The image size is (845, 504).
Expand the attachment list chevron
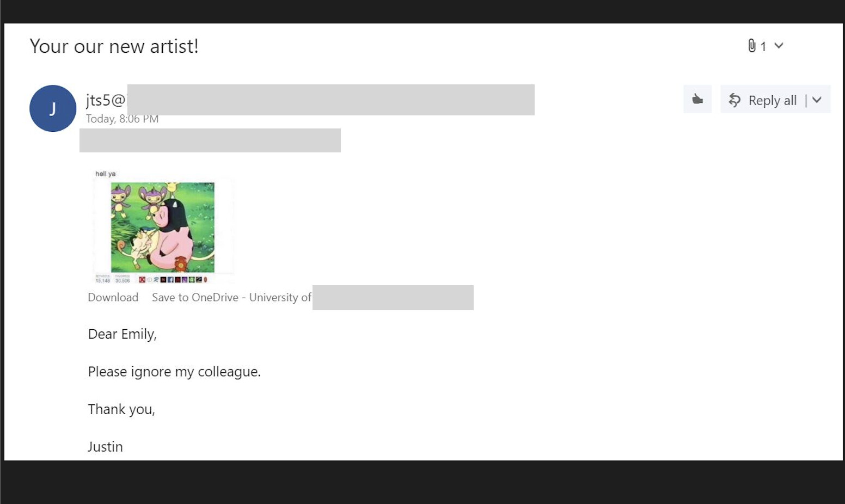coord(779,46)
